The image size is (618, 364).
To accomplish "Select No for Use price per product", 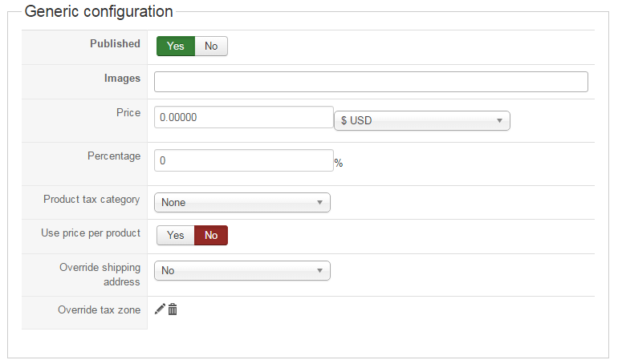I will (x=211, y=236).
